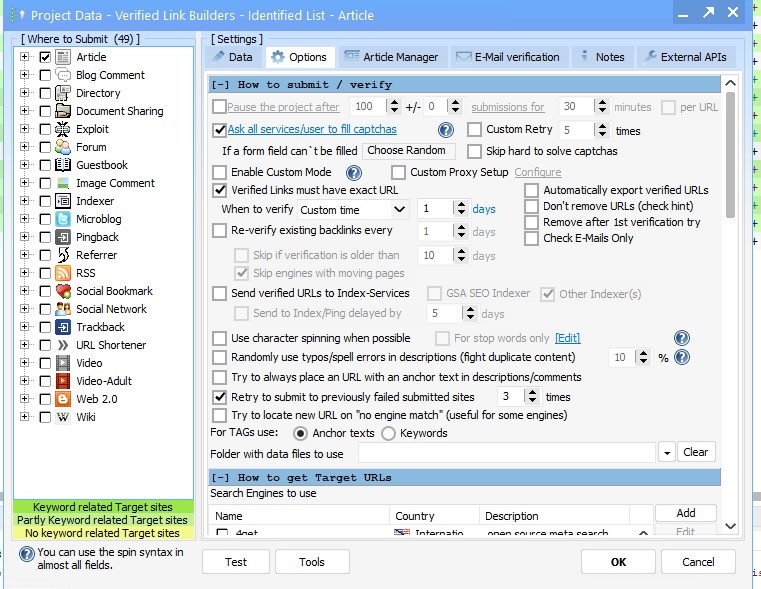Expand the Article tree node
This screenshot has height=589, width=761.
[25, 57]
